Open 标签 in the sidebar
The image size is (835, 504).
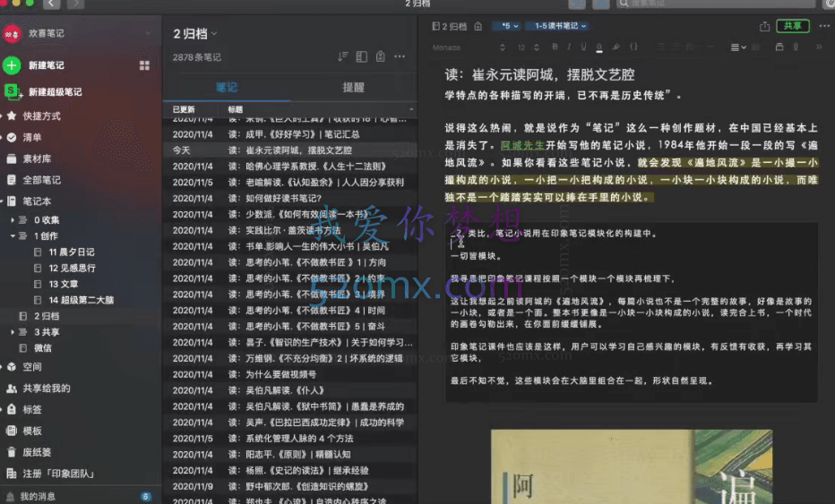[x=24, y=409]
